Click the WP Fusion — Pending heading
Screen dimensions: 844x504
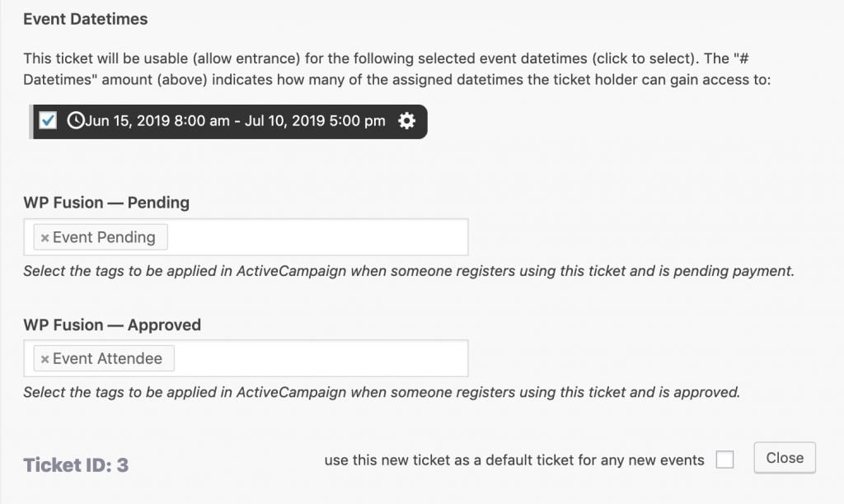point(106,203)
